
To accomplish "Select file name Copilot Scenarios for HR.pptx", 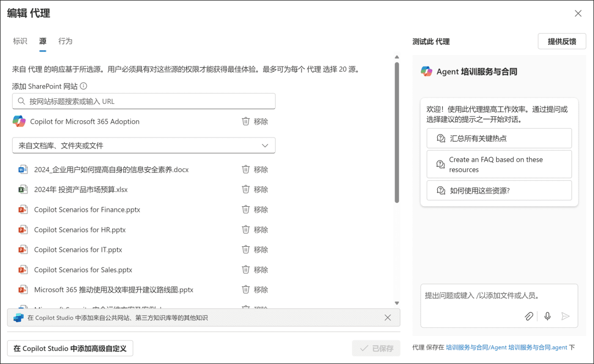I will (80, 229).
